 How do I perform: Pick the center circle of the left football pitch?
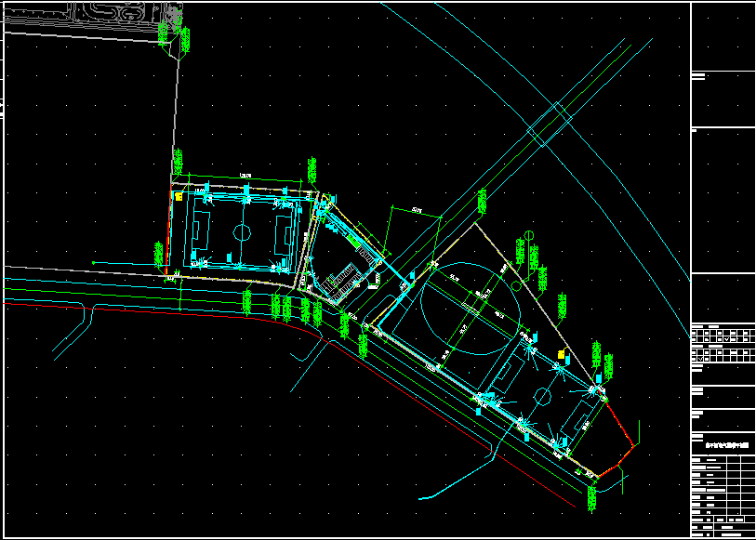point(242,232)
